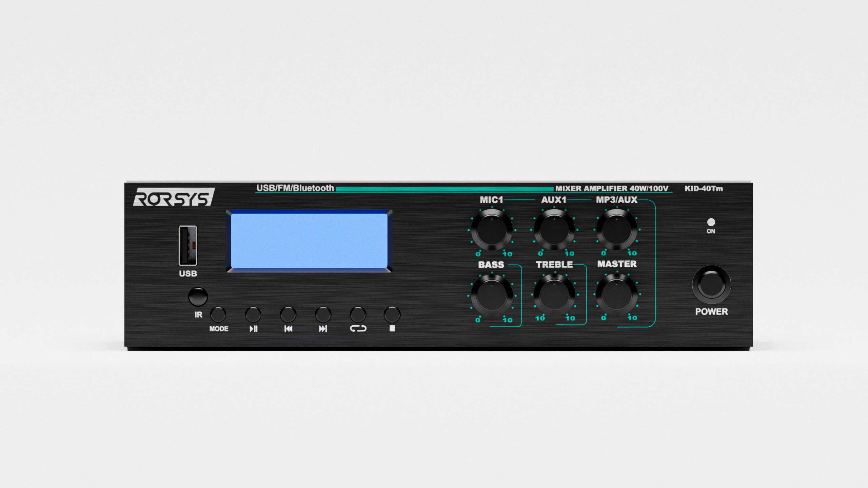
Task: Click the USB/FM/Bluetooth label
Action: pyautogui.click(x=295, y=188)
